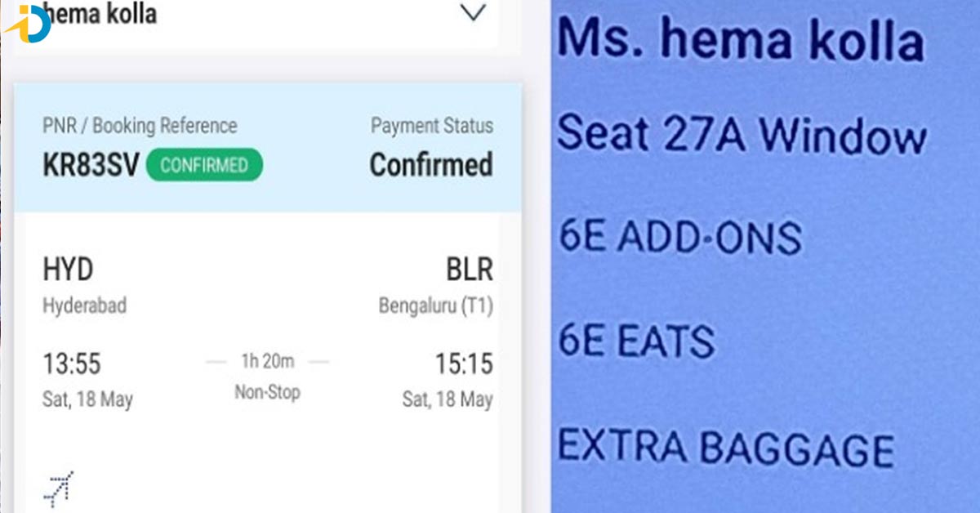980x513 pixels.
Task: Click the BLR destination airport code
Action: [x=469, y=270]
